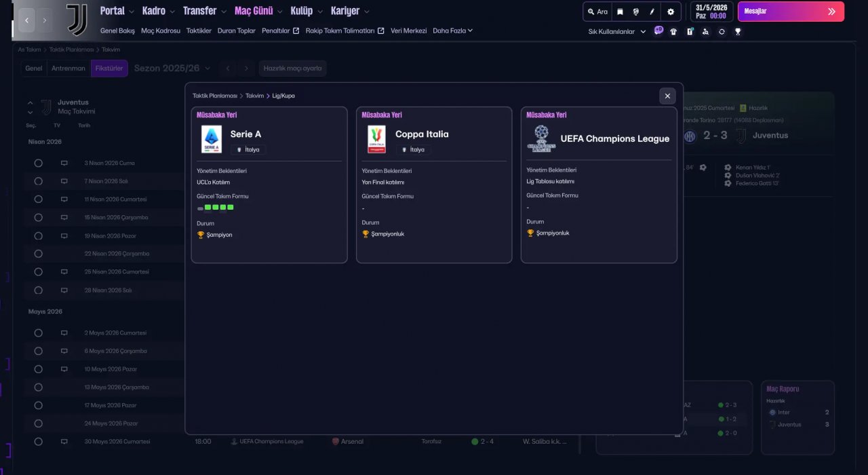Image resolution: width=868 pixels, height=475 pixels.
Task: Open the Veri Merkezi link
Action: 409,31
